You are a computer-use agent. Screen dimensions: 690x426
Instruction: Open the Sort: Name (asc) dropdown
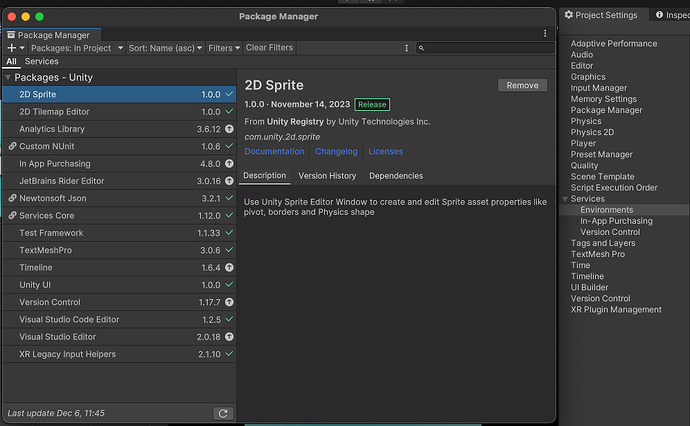click(165, 48)
